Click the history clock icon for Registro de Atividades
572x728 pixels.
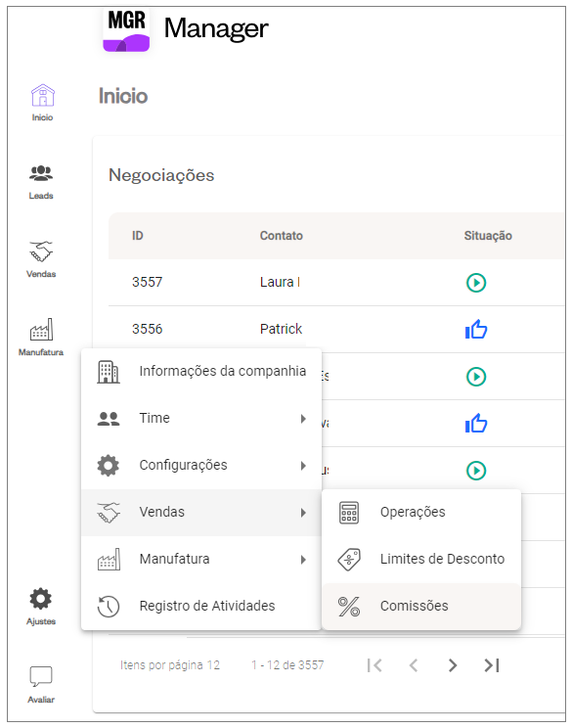click(x=109, y=606)
